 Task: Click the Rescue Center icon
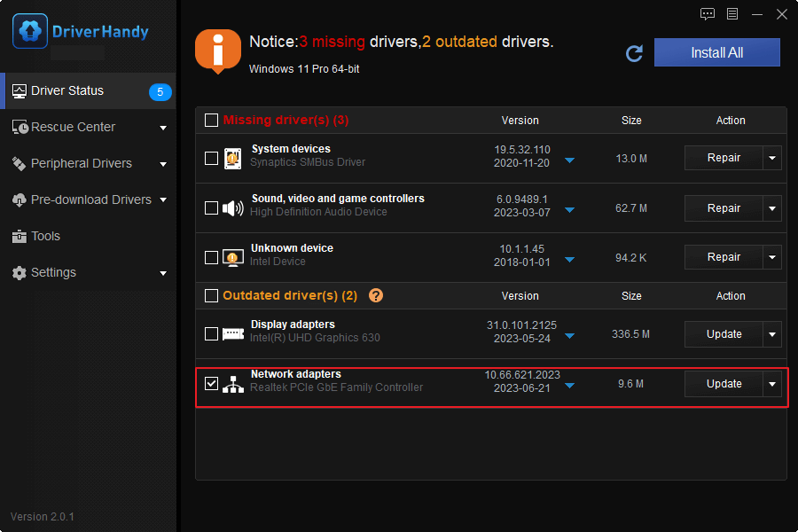click(x=20, y=128)
